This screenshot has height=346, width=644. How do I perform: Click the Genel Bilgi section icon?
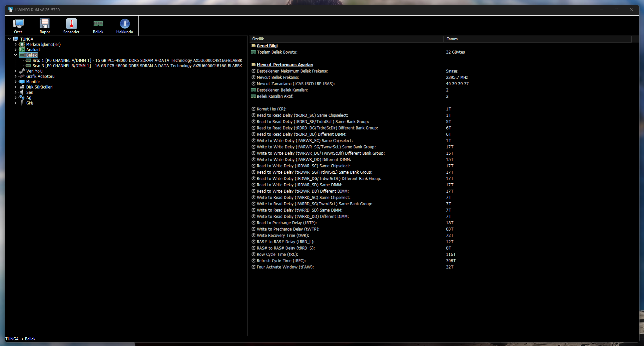pyautogui.click(x=254, y=46)
